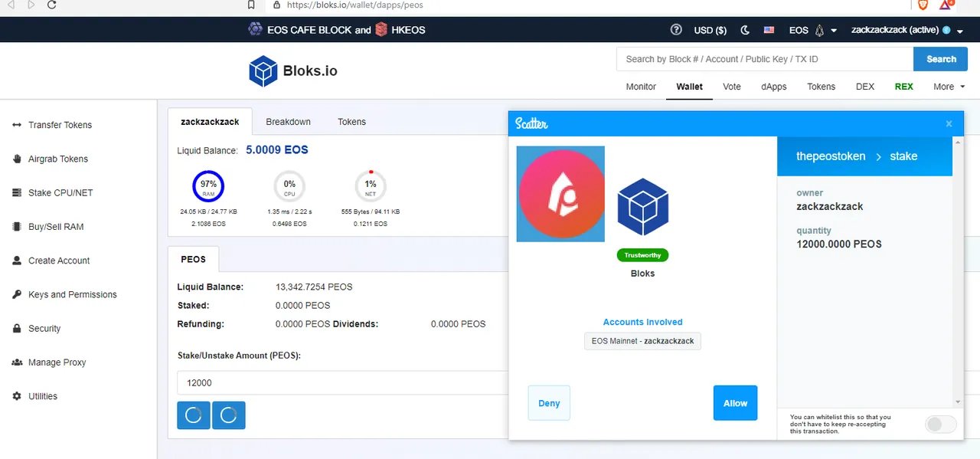Expand the More menu
The width and height of the screenshot is (980, 459).
(x=949, y=87)
